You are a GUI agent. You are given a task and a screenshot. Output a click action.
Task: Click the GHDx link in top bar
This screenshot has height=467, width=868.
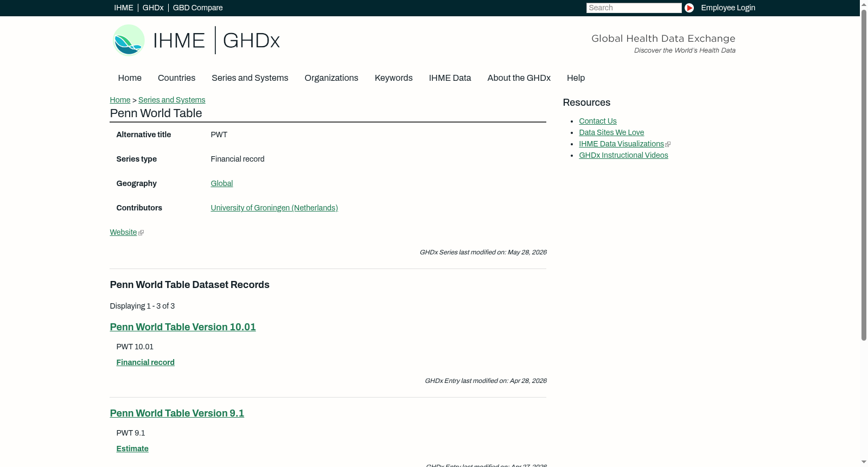pyautogui.click(x=153, y=8)
